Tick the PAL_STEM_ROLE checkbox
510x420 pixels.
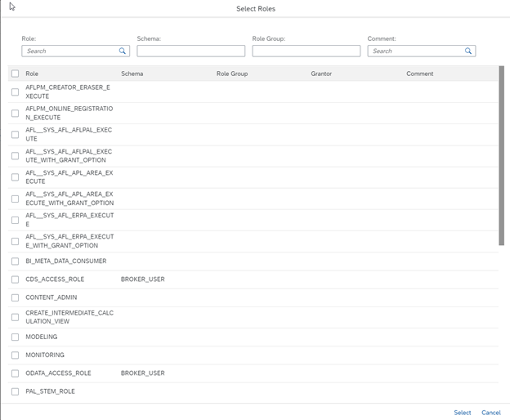click(15, 391)
